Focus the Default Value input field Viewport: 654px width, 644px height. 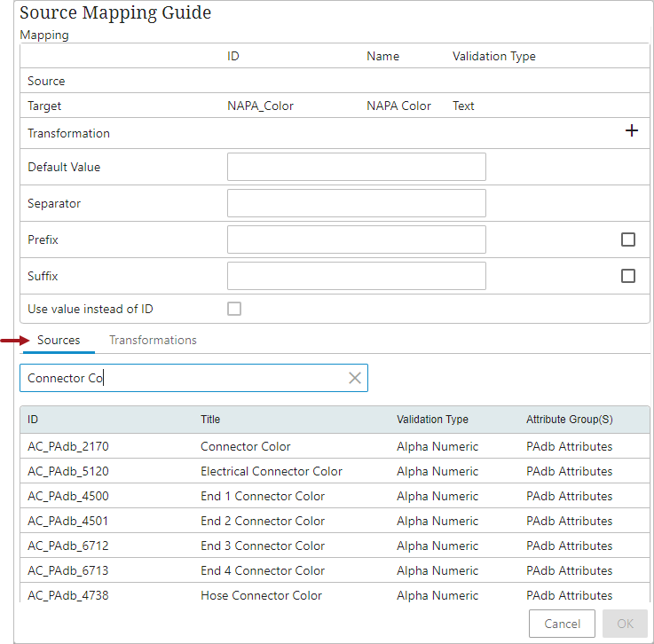tap(356, 167)
